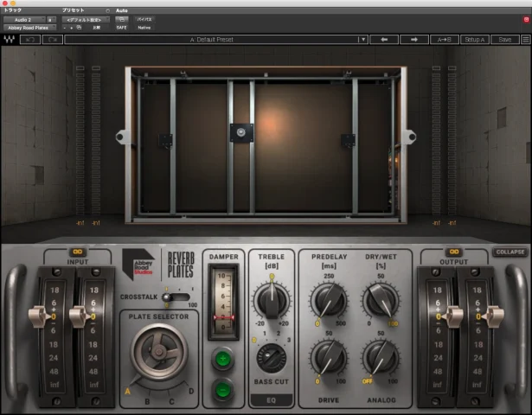Viewport: 532px width, 415px height.
Task: Increase damper with green plus button
Action: coord(222,359)
